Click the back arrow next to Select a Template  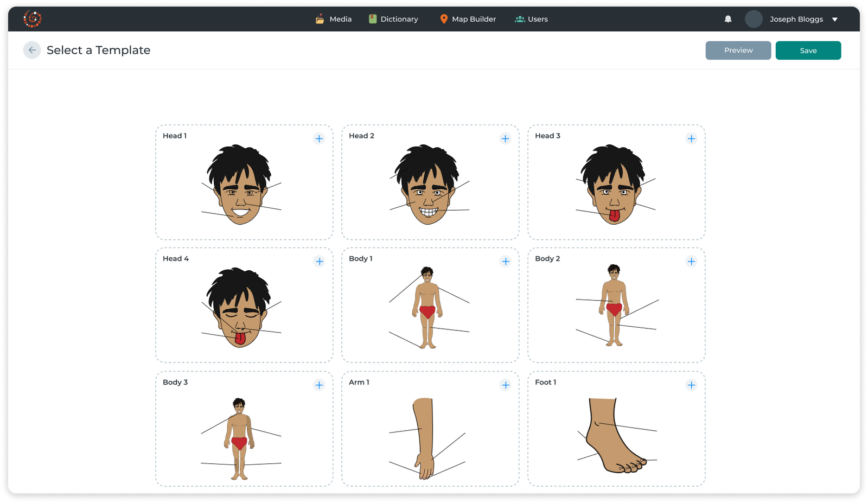pos(32,50)
